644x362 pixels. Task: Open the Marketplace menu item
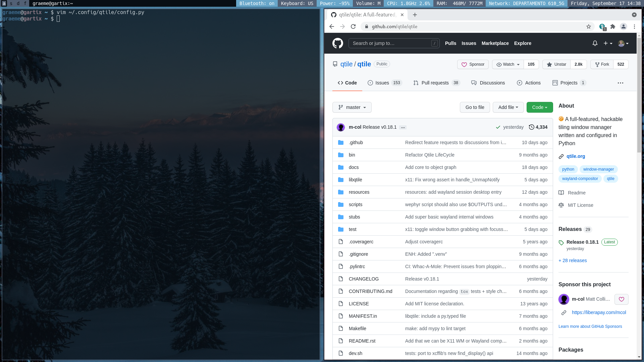pos(495,43)
